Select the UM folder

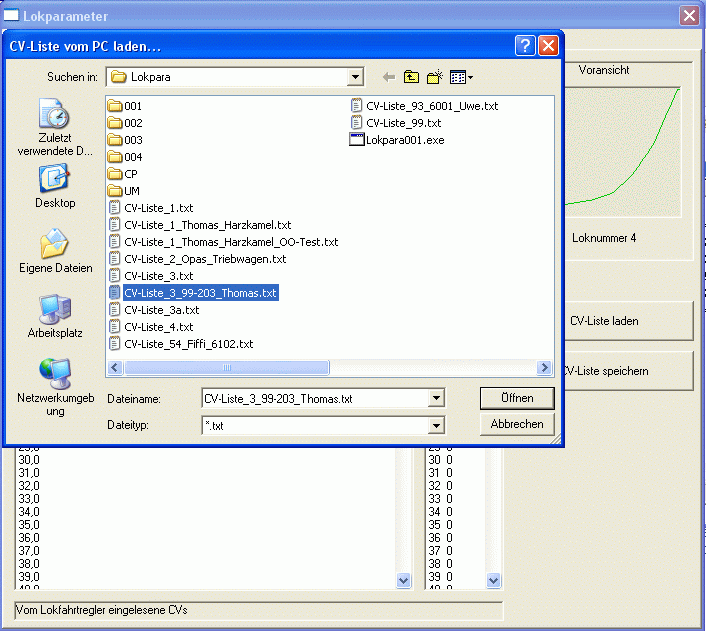(131, 191)
